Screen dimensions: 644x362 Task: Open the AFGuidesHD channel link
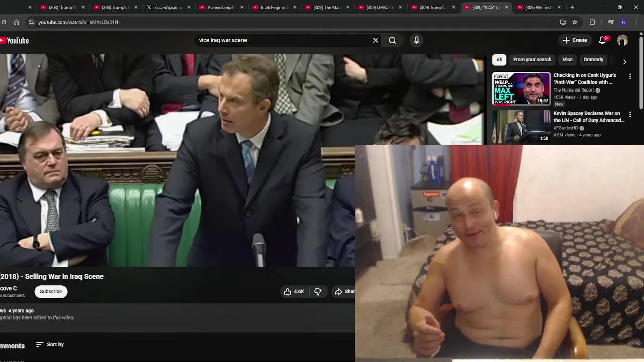[x=566, y=128]
